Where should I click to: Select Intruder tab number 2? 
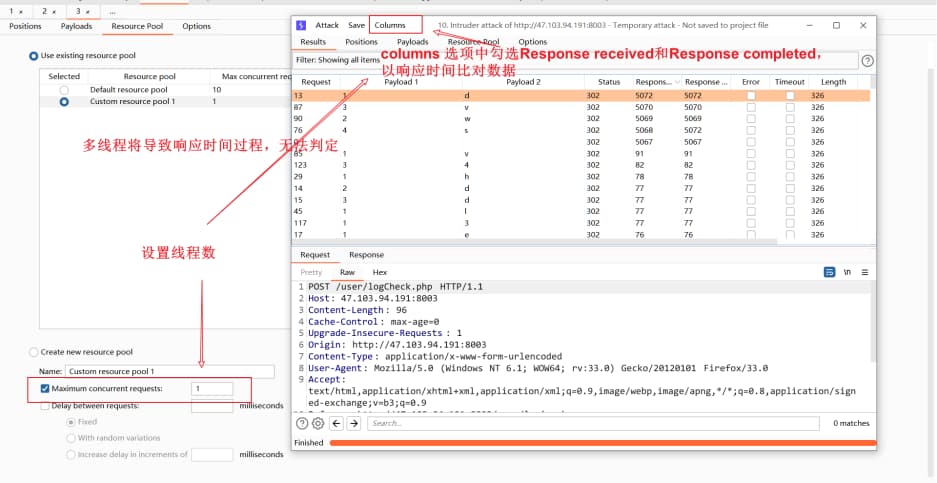click(49, 11)
